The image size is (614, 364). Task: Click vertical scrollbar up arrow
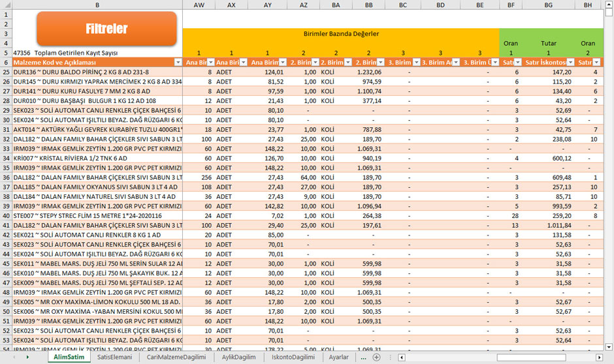click(x=609, y=4)
